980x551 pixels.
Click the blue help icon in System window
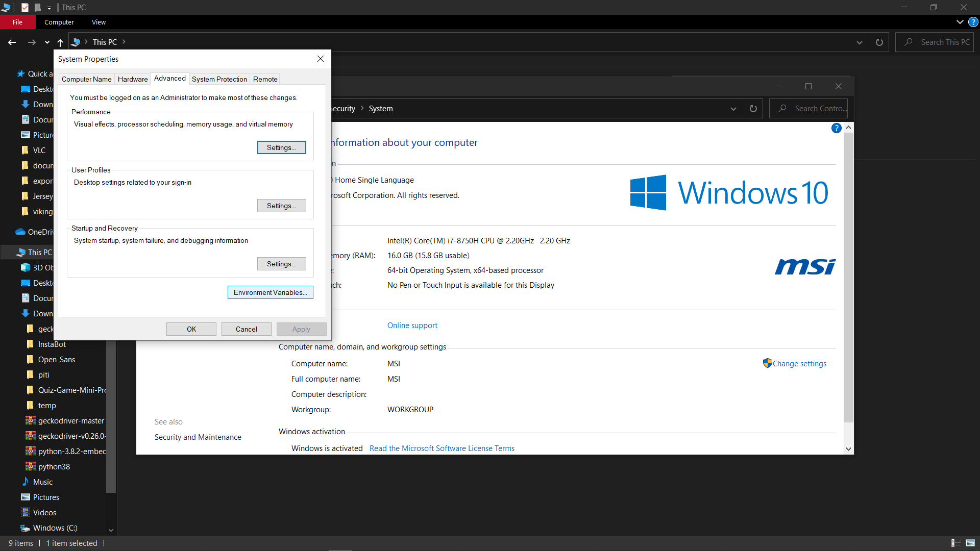[x=836, y=128]
